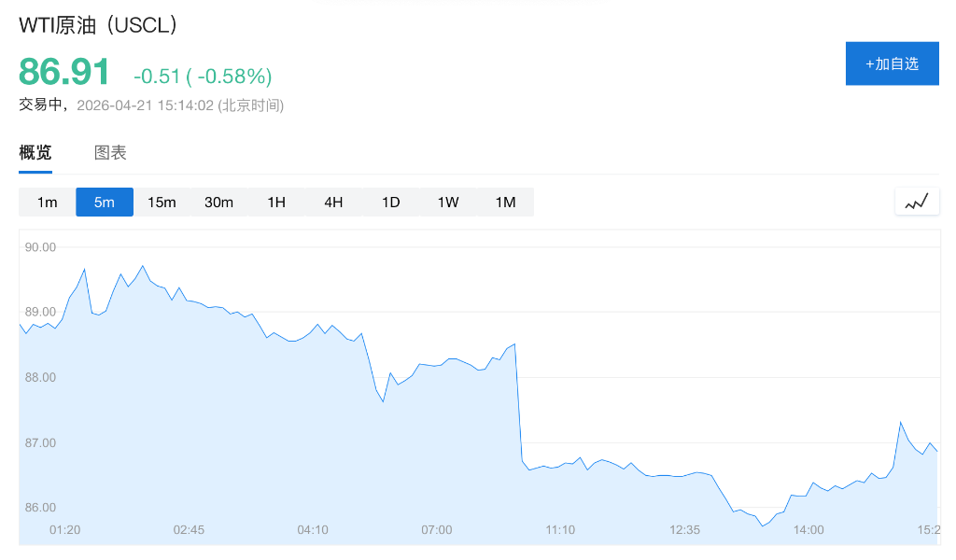Choose the 15m chart interval
The height and width of the screenshot is (560, 956).
(x=162, y=203)
